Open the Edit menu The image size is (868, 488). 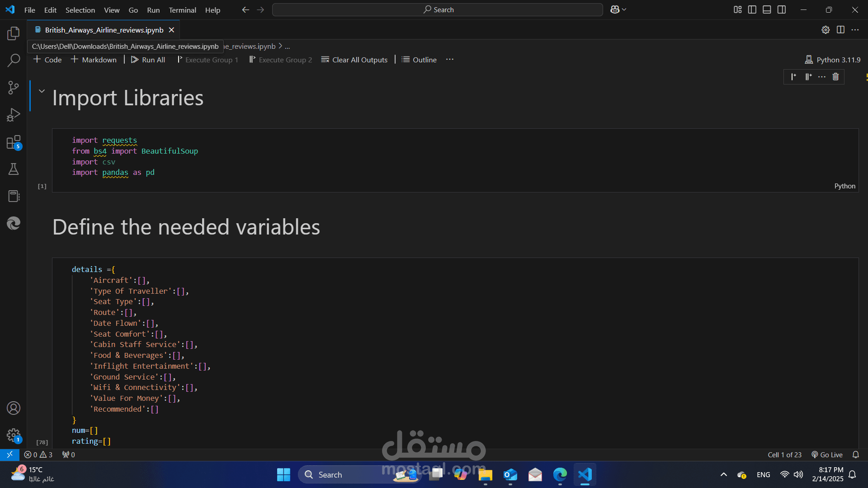pos(50,9)
